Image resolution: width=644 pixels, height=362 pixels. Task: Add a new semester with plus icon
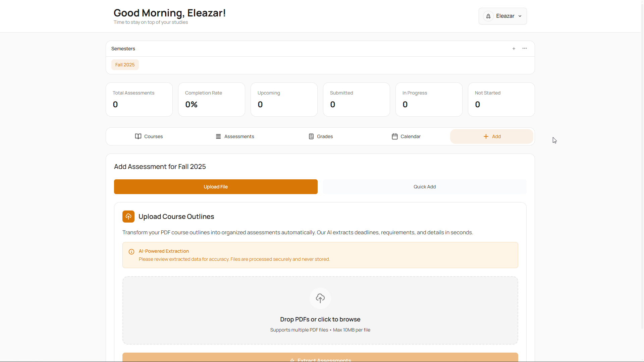coord(514,49)
